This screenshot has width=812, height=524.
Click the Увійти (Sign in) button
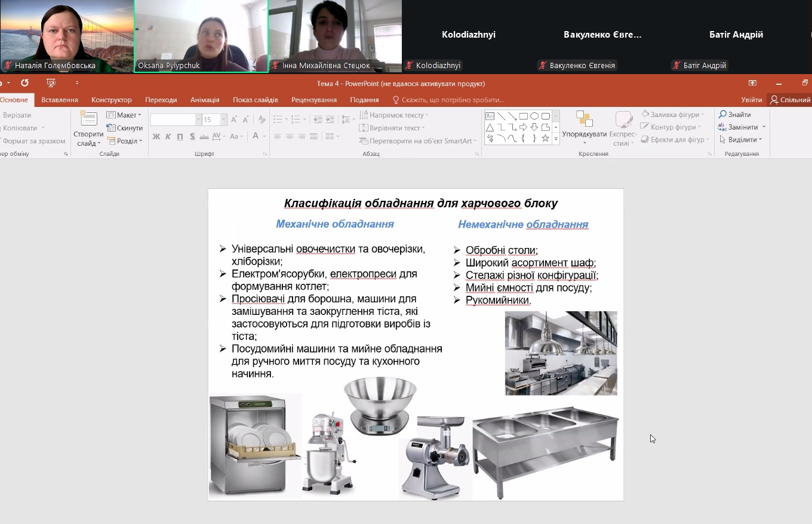tap(751, 100)
